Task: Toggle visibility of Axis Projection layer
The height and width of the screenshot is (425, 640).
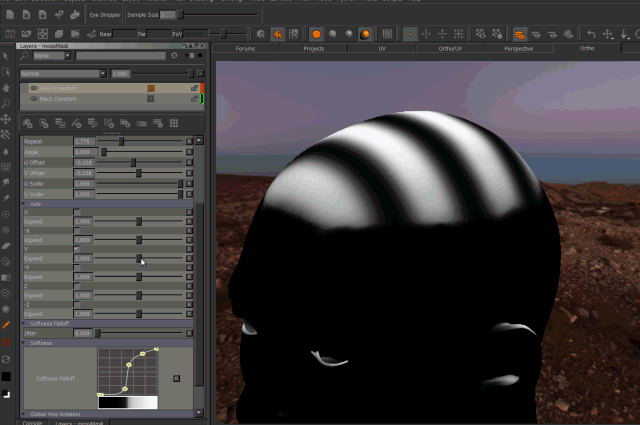Action: coord(35,88)
